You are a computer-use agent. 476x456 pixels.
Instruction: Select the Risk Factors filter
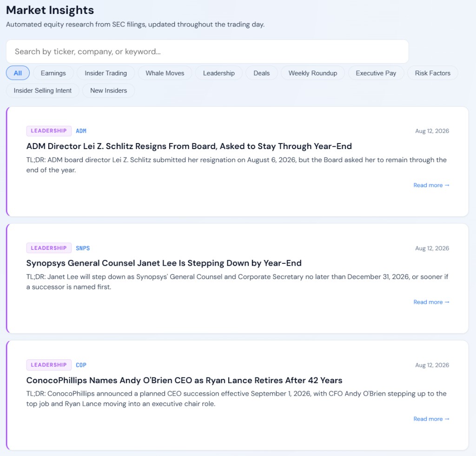tap(433, 73)
